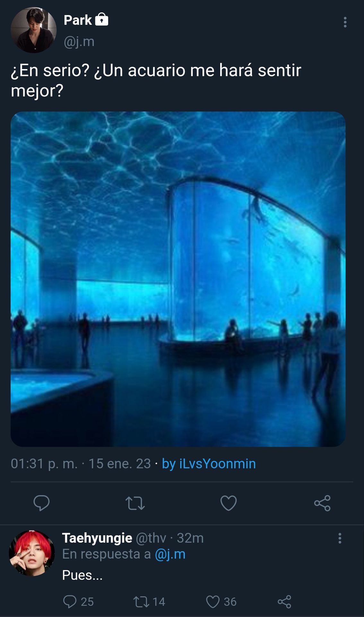Share Taehyungie's reply
Viewport: 364px width, 617px height.
pos(284,602)
